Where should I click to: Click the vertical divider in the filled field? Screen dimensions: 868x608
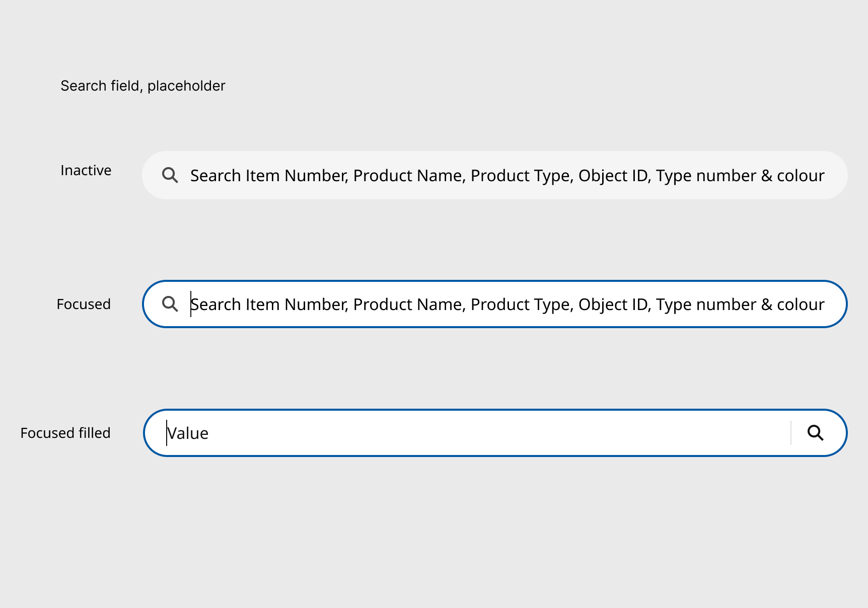[x=791, y=433]
